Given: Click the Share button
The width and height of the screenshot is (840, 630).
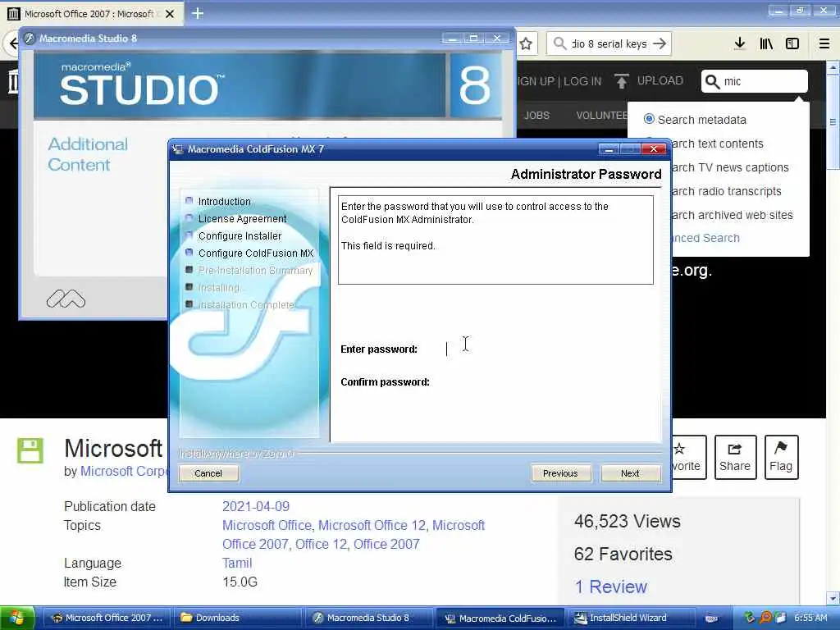Looking at the screenshot, I should pyautogui.click(x=735, y=457).
